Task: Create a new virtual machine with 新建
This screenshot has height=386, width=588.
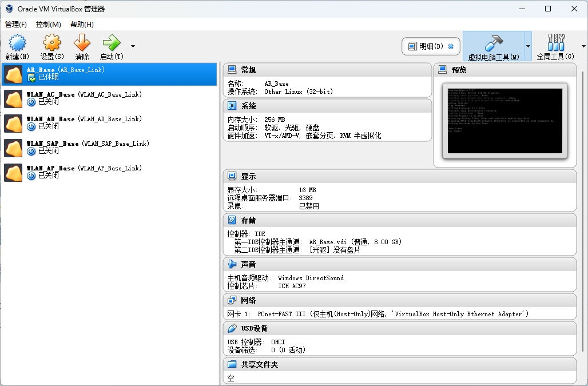Action: tap(18, 46)
